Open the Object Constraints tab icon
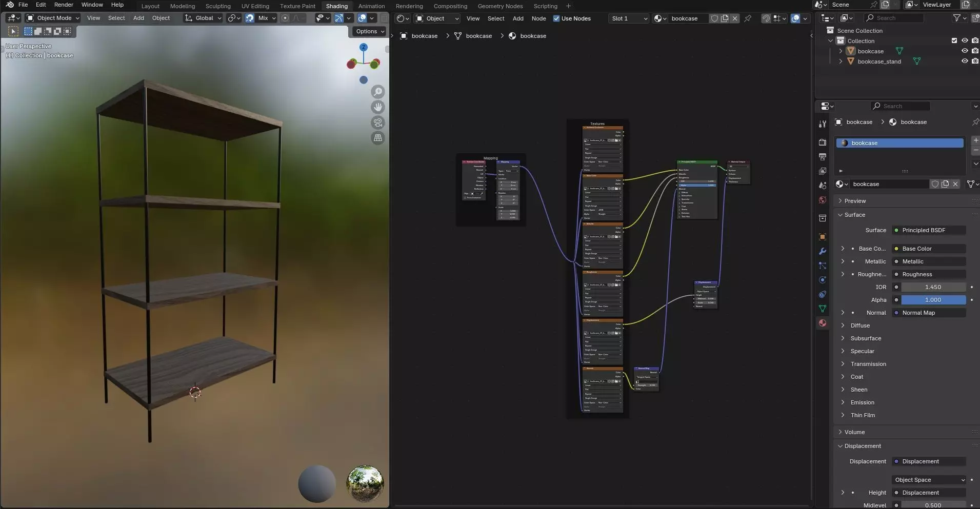980x509 pixels. point(823,294)
